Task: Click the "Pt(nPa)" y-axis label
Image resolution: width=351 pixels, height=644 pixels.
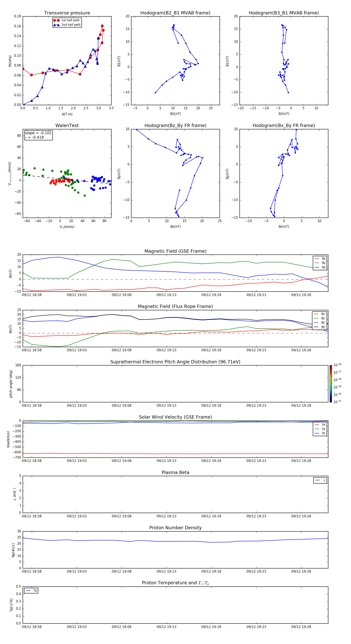Action: tap(10, 61)
